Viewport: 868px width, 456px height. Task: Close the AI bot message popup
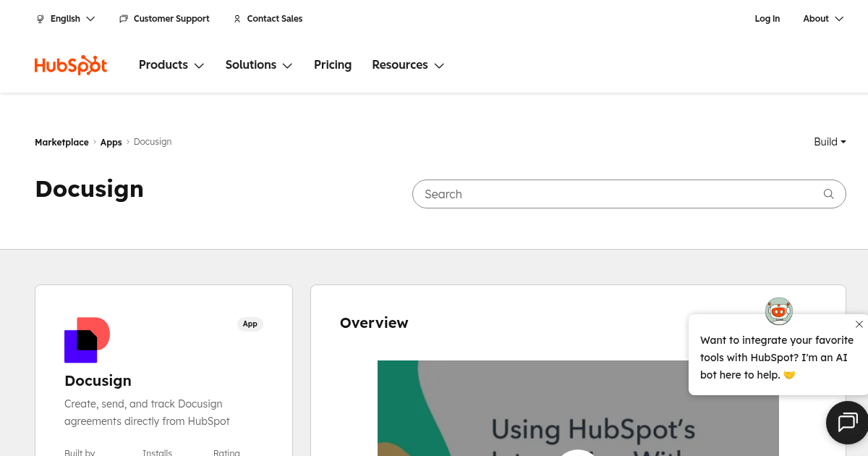(x=859, y=324)
